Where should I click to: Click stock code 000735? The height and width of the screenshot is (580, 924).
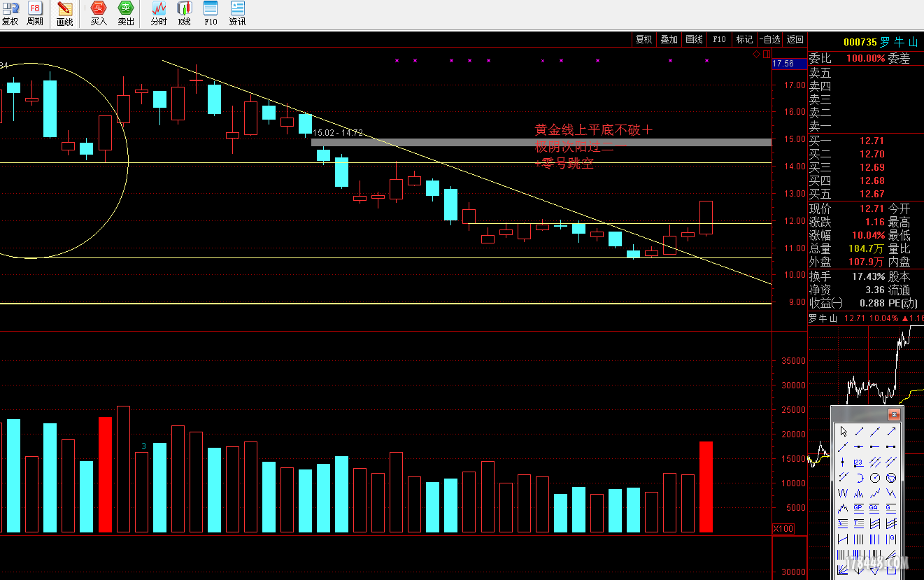pos(860,43)
